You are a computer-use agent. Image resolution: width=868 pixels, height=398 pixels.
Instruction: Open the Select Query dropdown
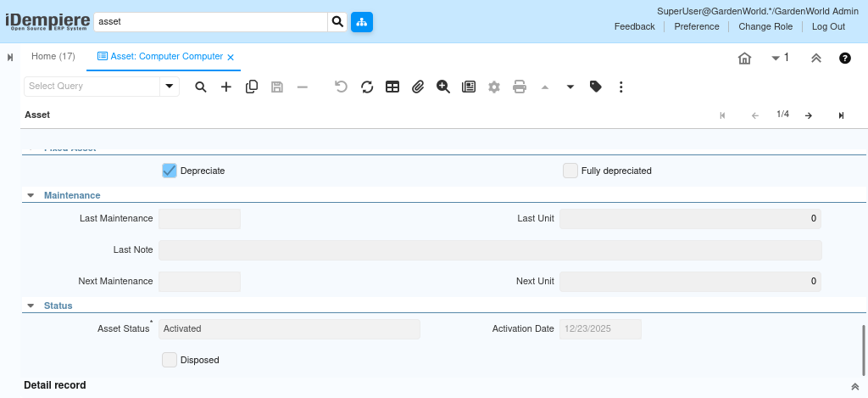coord(170,87)
